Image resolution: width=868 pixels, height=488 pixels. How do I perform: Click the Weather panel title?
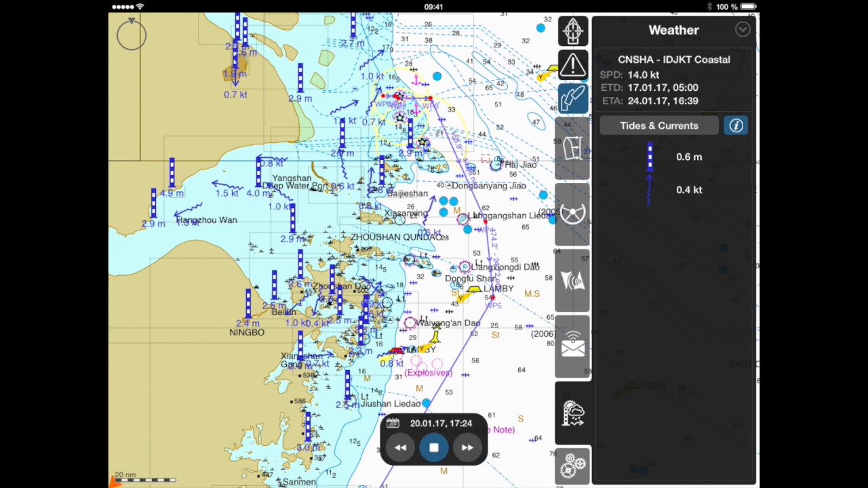pyautogui.click(x=673, y=30)
